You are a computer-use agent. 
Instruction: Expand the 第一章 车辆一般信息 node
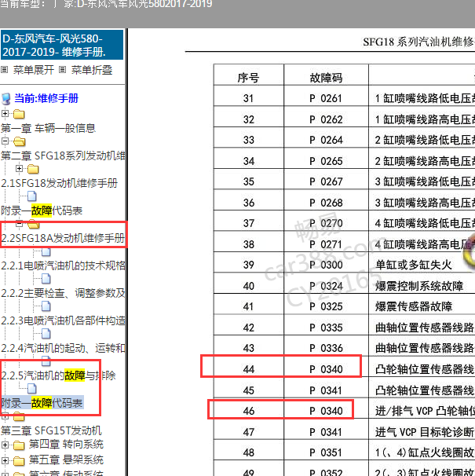[x=5, y=114]
